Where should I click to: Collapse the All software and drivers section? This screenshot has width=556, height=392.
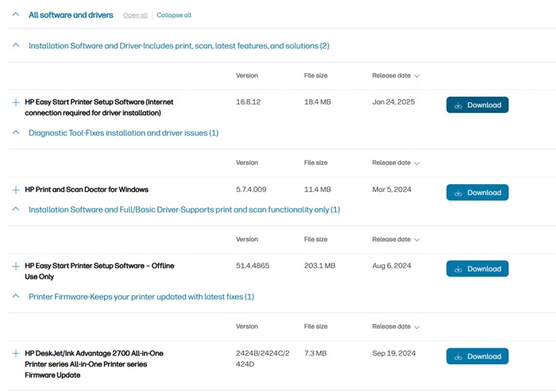coord(16,14)
